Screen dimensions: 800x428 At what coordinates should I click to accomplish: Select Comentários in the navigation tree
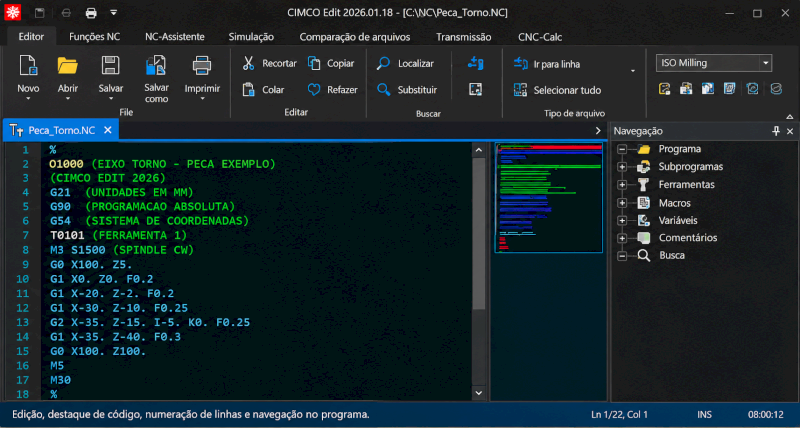click(688, 238)
